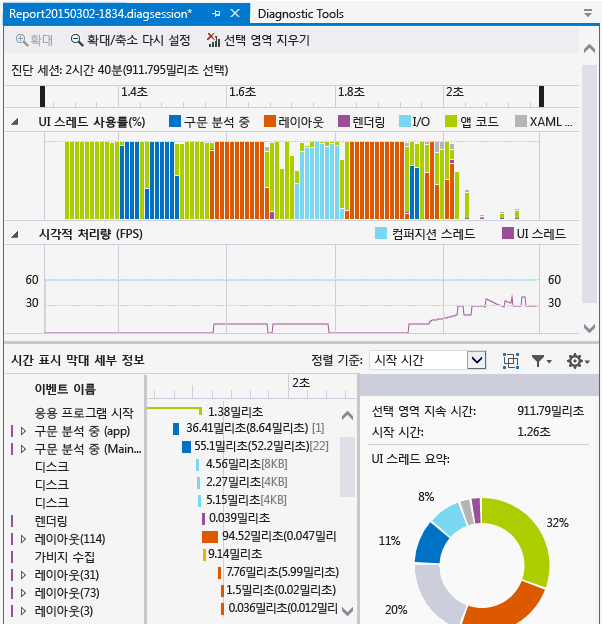
Task: Open the filter funnel dropdown
Action: point(542,361)
